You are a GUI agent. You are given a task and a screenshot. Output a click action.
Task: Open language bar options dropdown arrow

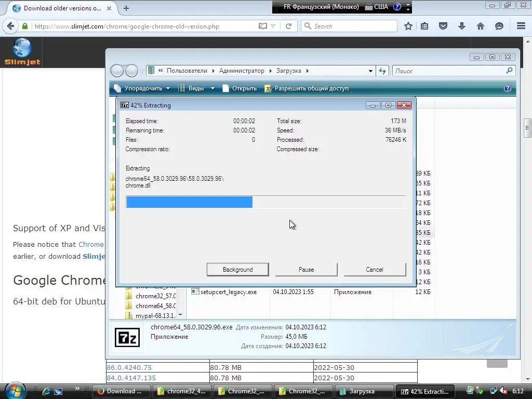pos(408,9)
